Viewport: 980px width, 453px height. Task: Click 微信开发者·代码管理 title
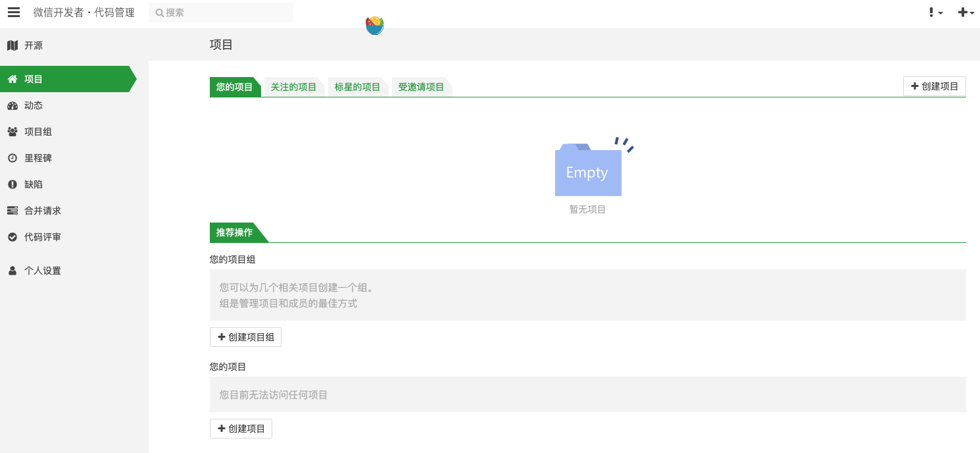pos(84,13)
